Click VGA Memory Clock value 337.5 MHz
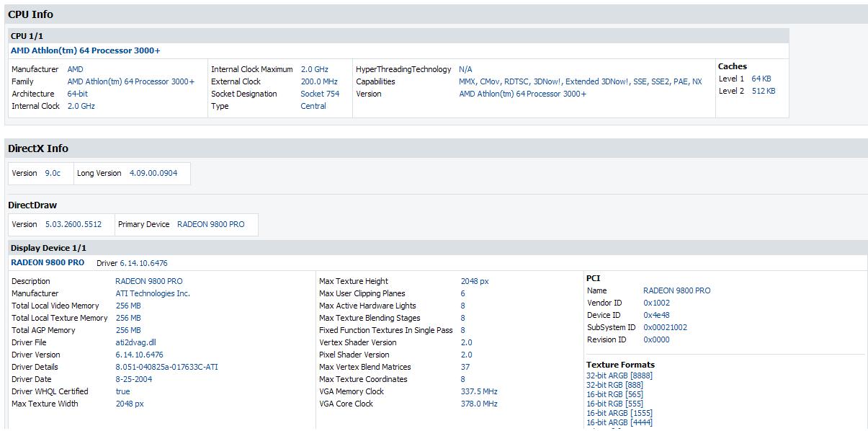 479,391
